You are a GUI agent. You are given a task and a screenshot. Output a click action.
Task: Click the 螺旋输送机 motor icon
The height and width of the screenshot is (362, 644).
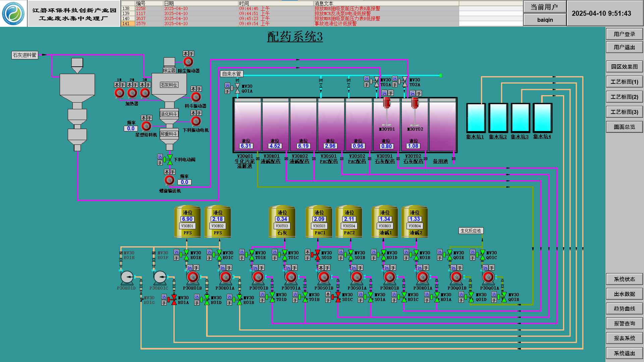169,180
